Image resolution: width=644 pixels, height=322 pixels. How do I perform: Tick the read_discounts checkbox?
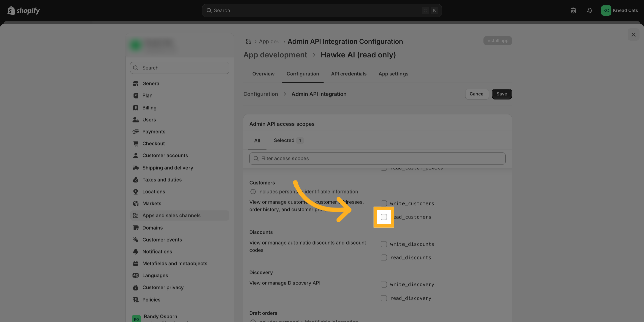(x=384, y=258)
